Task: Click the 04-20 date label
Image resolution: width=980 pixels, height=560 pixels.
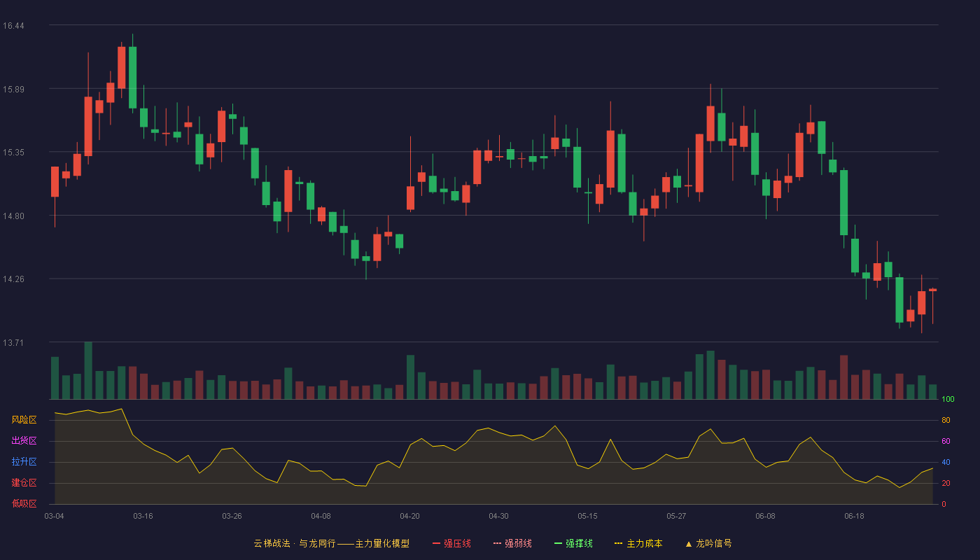Action: [409, 516]
